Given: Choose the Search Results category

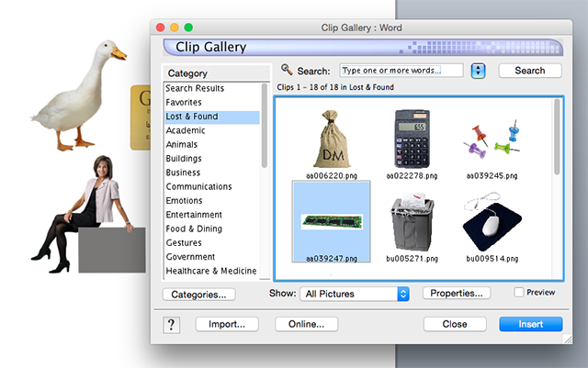Looking at the screenshot, I should point(212,88).
